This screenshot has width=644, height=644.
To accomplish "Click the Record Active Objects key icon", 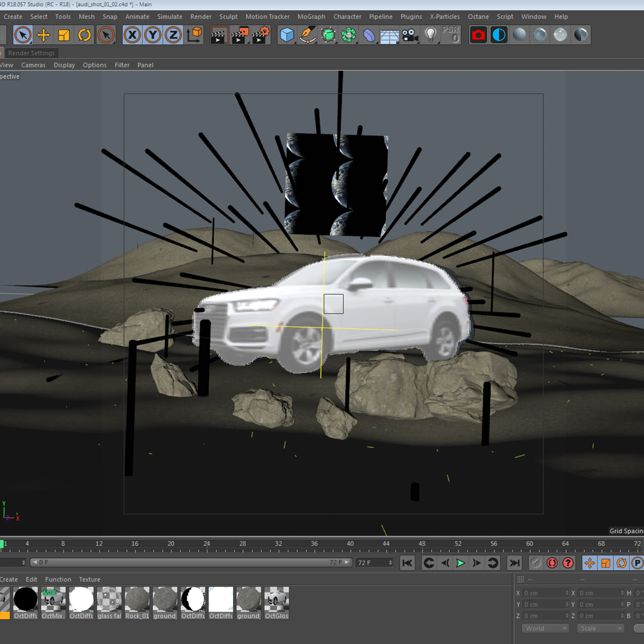I will (536, 563).
